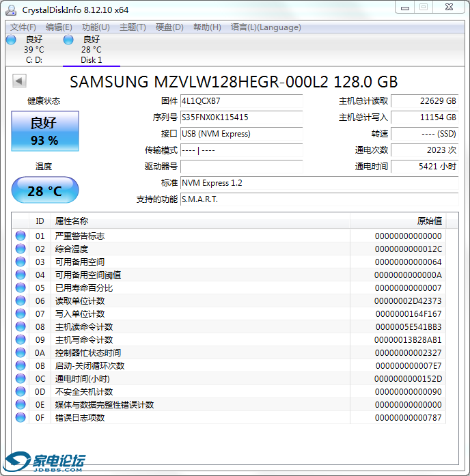Click status orb for attribute 0E 媒体与数据完整性错误计数

coord(20,404)
